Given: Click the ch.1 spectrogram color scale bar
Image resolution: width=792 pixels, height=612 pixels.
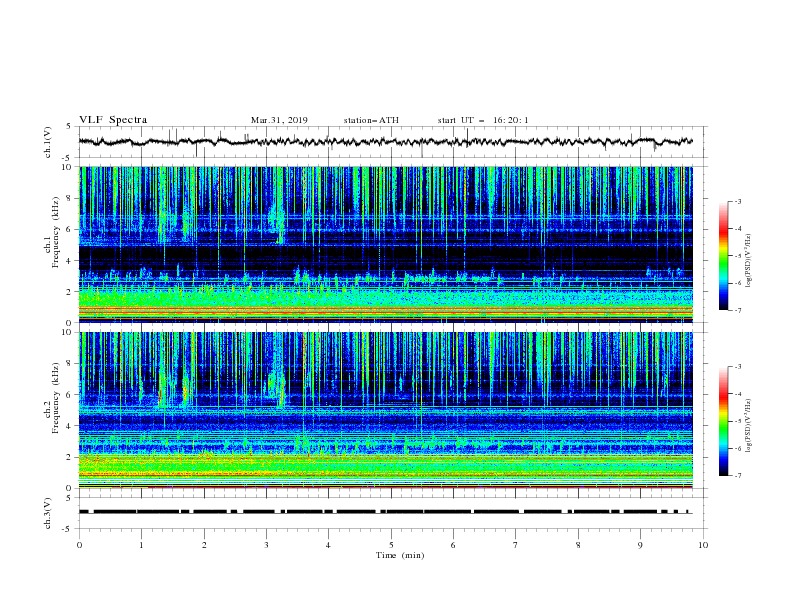Looking at the screenshot, I should point(723,256).
